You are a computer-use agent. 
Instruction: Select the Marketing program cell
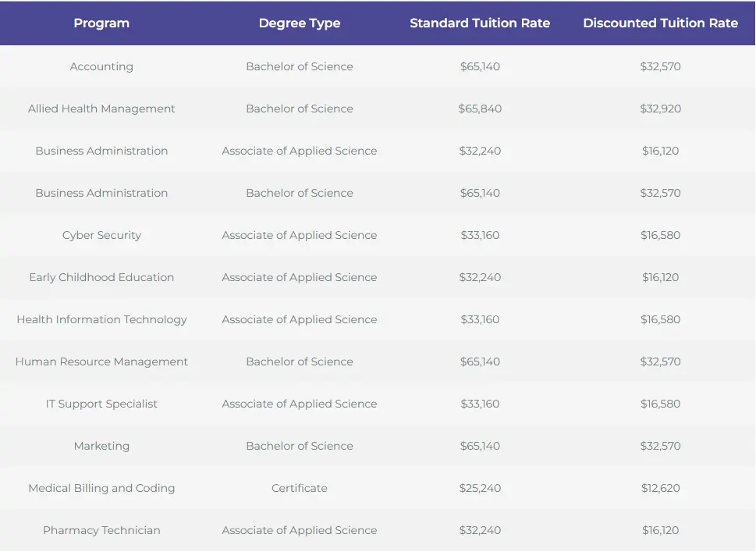coord(101,446)
